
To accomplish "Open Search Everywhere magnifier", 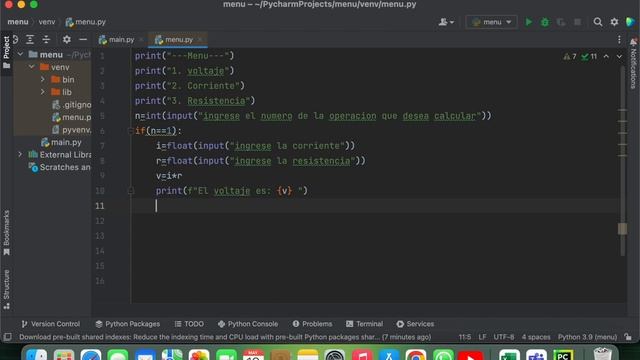I will tap(598, 22).
